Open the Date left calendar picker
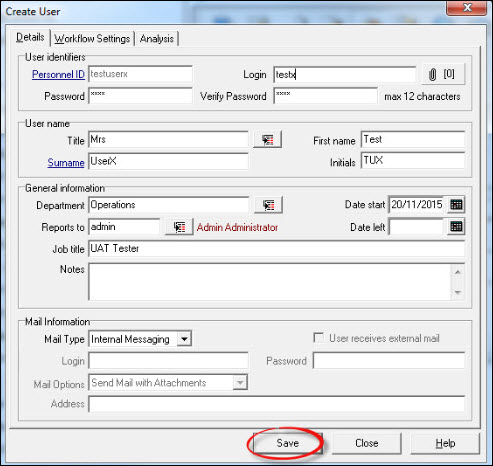This screenshot has height=466, width=493. (x=456, y=227)
